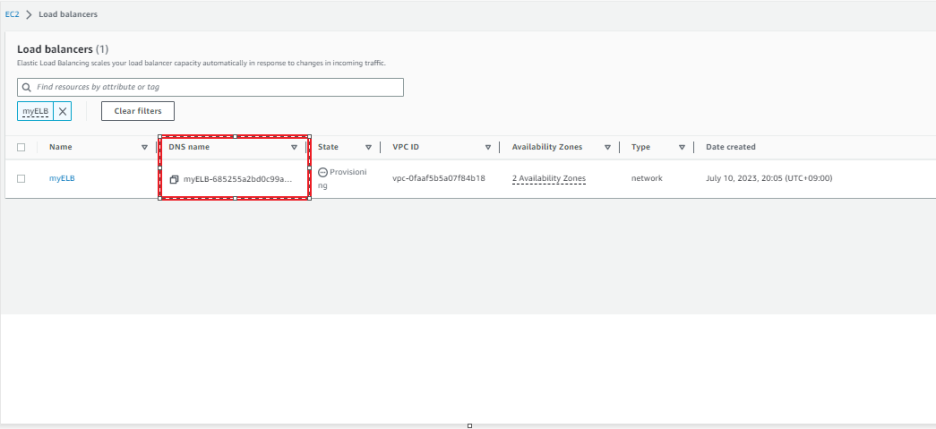Click the Clear filters button
The height and width of the screenshot is (429, 936).
(138, 111)
